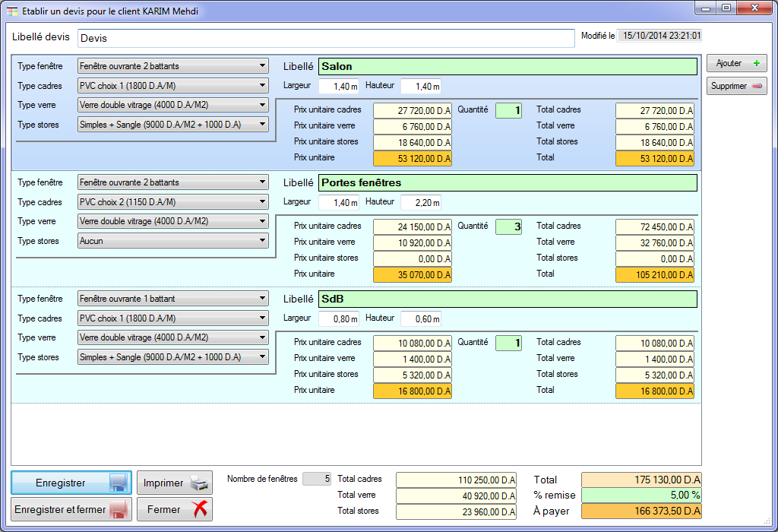Close the window with the title bar X
The height and width of the screenshot is (532, 778).
(x=753, y=8)
